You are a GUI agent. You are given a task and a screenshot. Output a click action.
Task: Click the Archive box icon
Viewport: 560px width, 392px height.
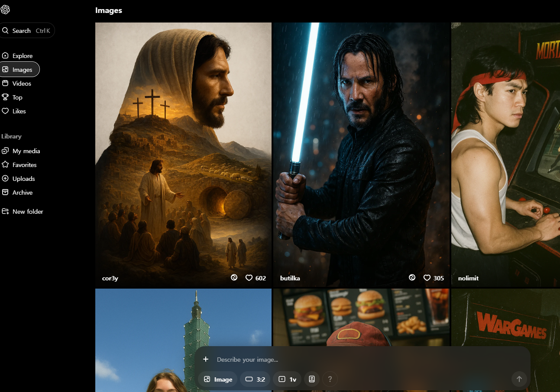5,193
